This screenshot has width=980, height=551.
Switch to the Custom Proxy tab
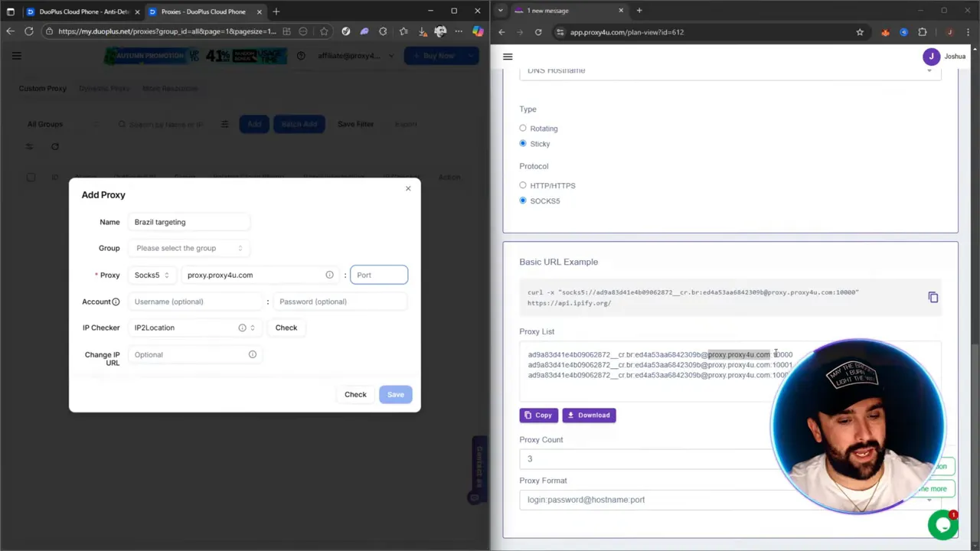click(x=43, y=88)
